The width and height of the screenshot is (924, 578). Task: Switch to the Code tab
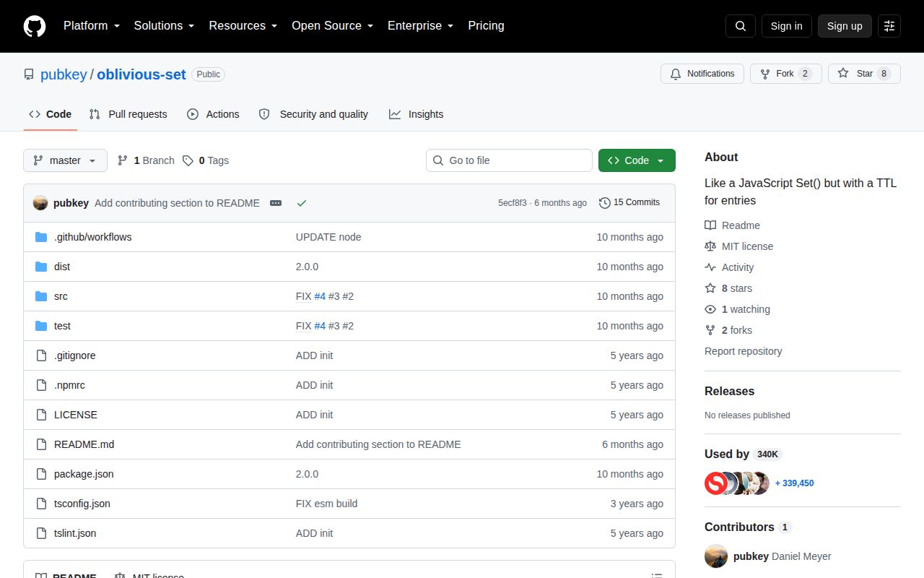tap(51, 114)
